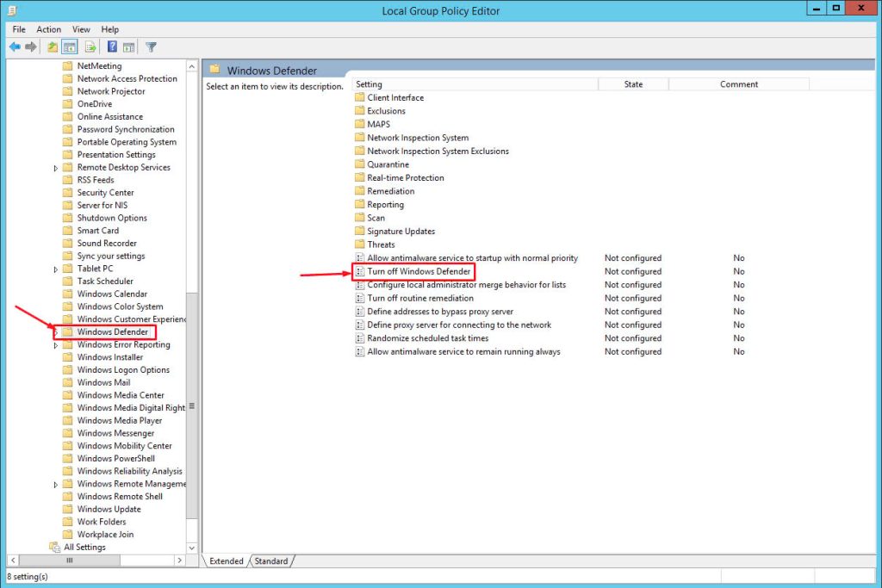Click the MAPS folder icon
The width and height of the screenshot is (882, 588).
click(x=360, y=124)
